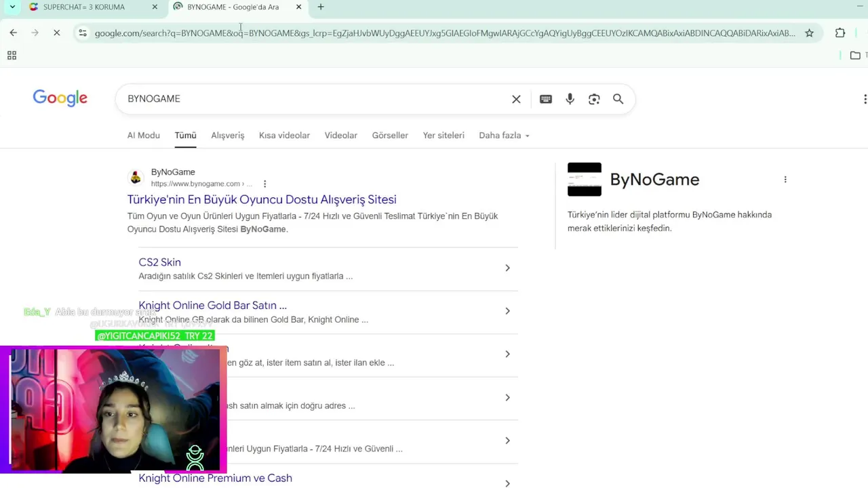Screen dimensions: 868x488
Task: Select the Tümü results tab
Action: click(185, 135)
